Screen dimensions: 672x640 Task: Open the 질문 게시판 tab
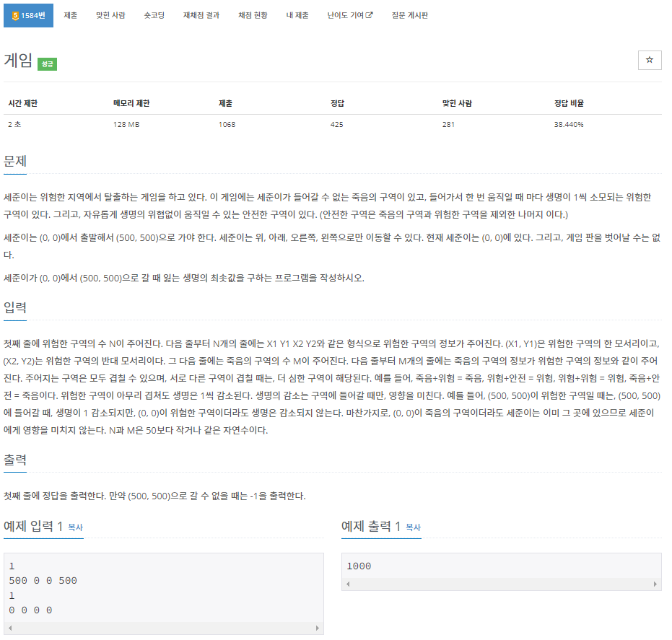point(410,15)
